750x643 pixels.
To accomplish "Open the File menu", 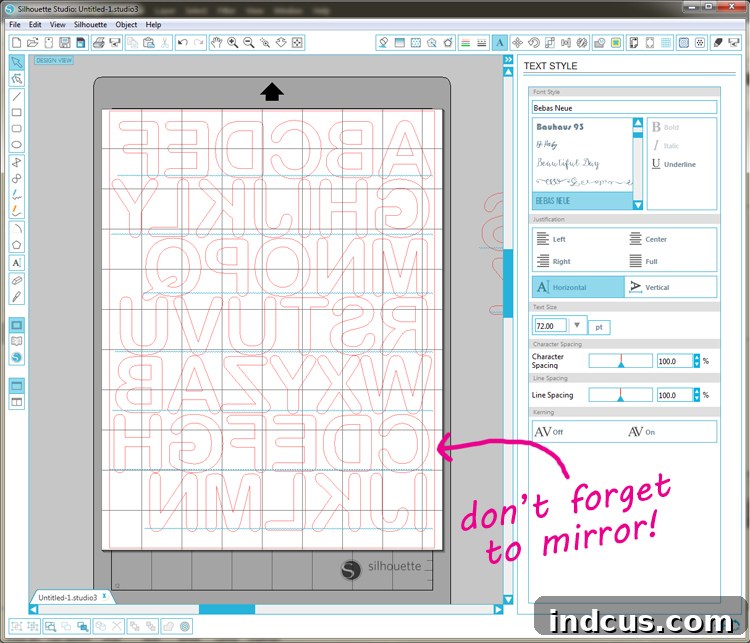I will tap(15, 24).
